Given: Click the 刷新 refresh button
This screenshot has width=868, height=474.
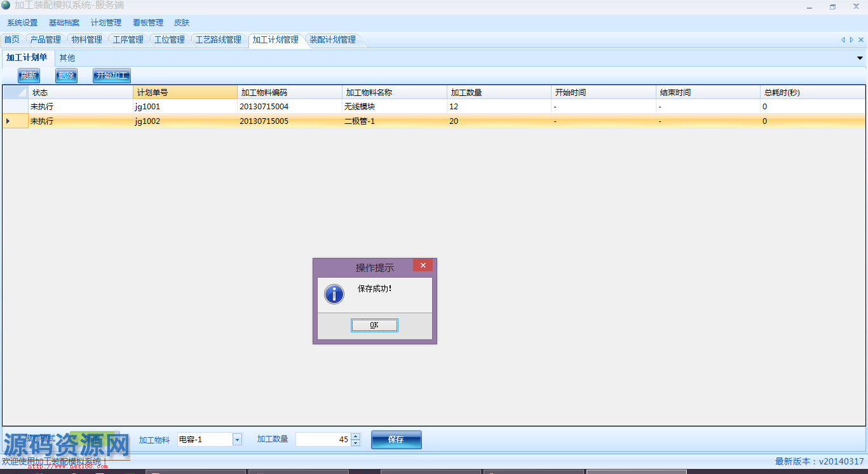Looking at the screenshot, I should [x=29, y=76].
